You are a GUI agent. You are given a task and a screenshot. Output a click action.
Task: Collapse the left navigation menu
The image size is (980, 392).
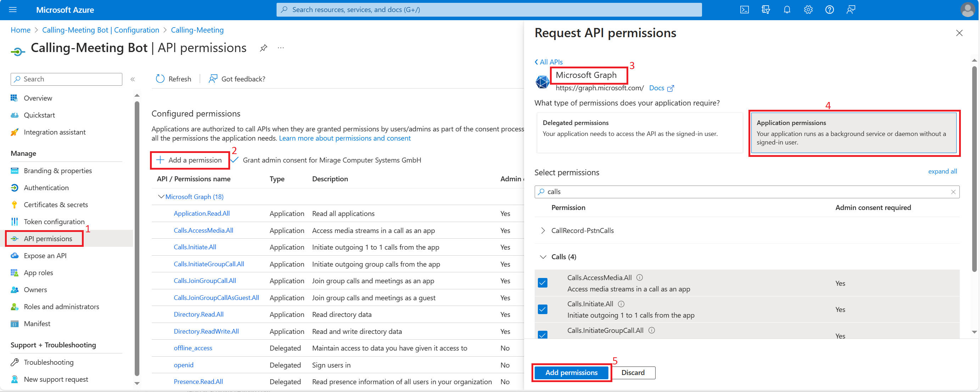[x=133, y=79]
